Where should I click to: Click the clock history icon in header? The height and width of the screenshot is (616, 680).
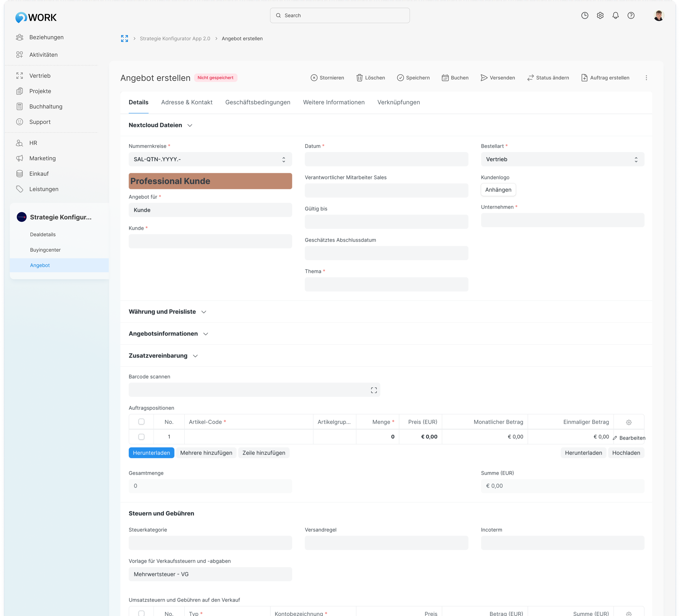coord(585,16)
